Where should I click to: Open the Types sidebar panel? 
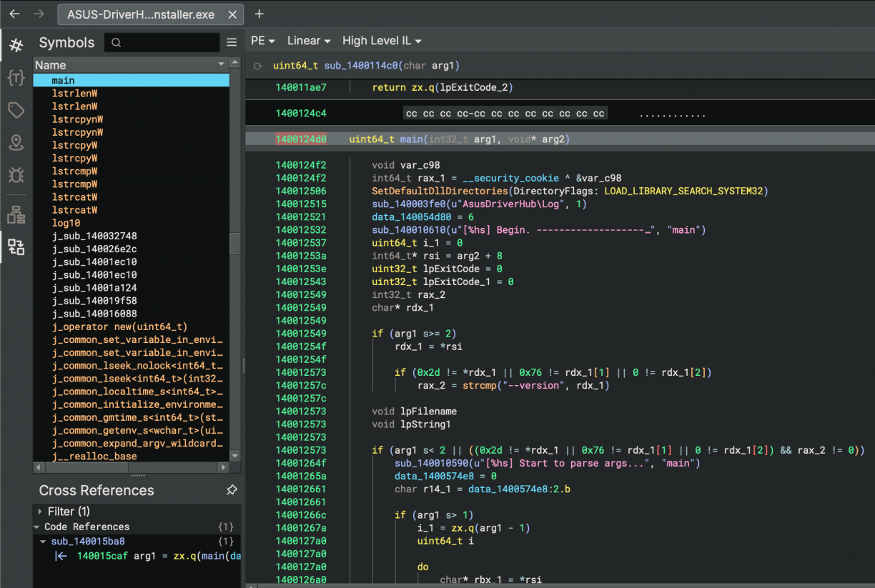(16, 78)
